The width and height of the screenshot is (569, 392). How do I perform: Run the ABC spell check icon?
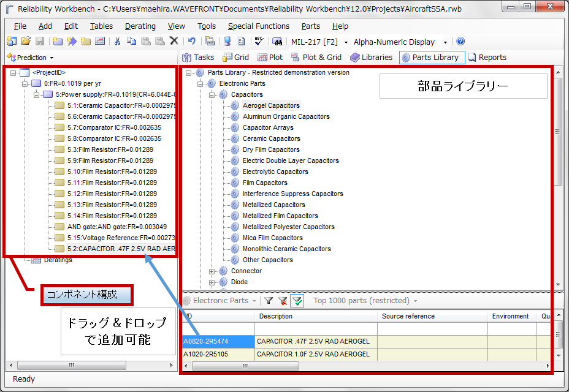coord(259,41)
